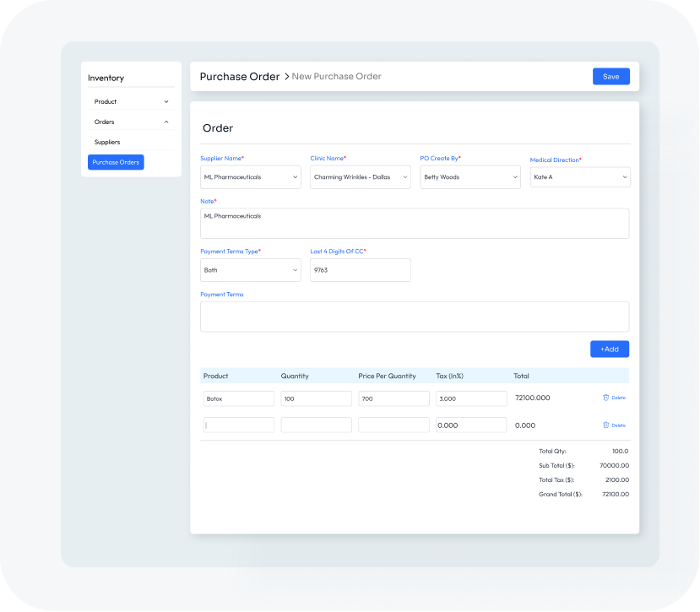Delete the empty second product row
This screenshot has height=612, width=700.
[614, 425]
